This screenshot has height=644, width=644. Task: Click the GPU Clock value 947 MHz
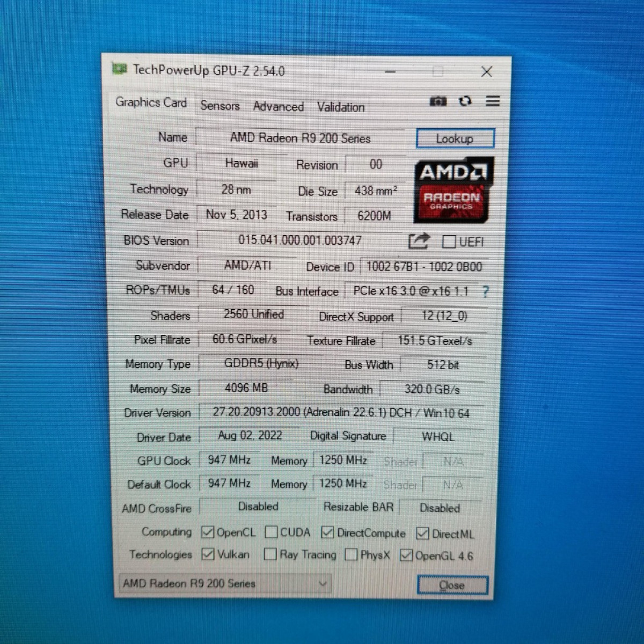(229, 460)
